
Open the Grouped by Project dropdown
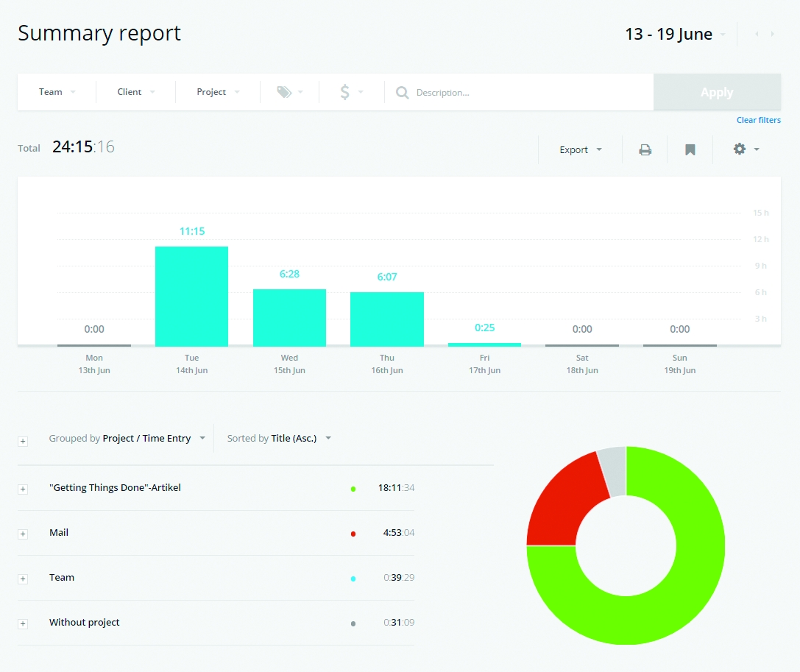coord(127,438)
